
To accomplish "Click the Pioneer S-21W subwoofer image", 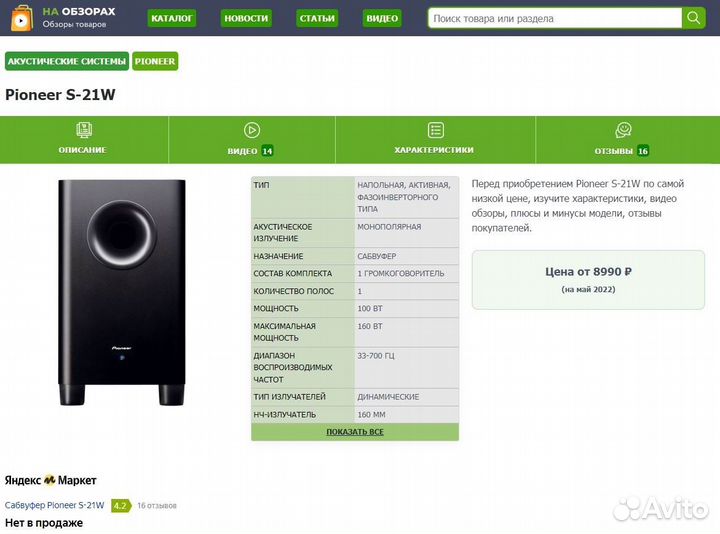I will [x=122, y=292].
